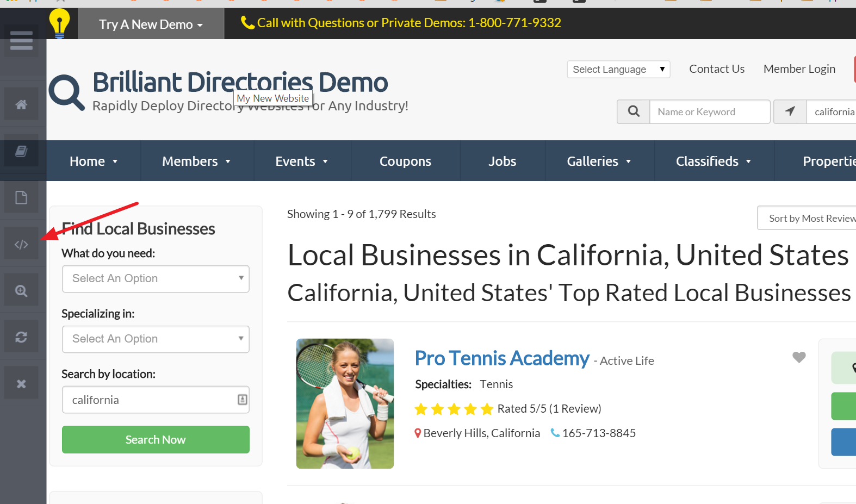Open the Sort by Most Reviews dropdown
The image size is (856, 504).
pyautogui.click(x=807, y=218)
